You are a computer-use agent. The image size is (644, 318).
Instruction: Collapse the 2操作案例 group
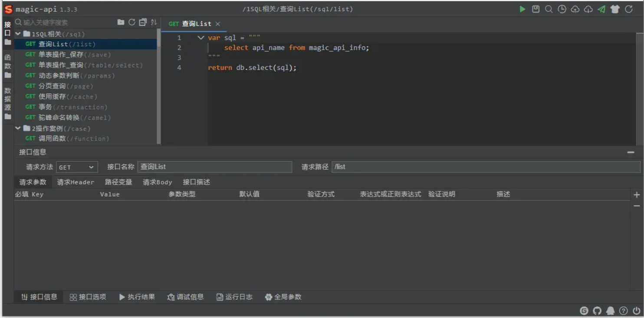tap(18, 128)
